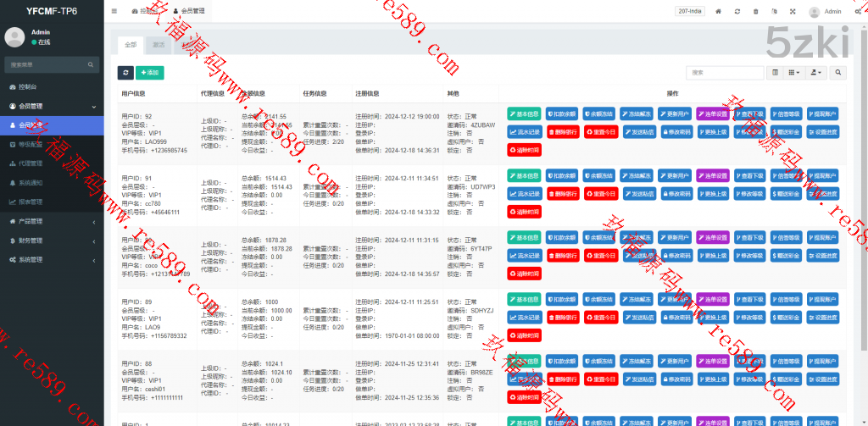Click 冻结解冻 for user LAO999
868x426 pixels.
point(636,114)
